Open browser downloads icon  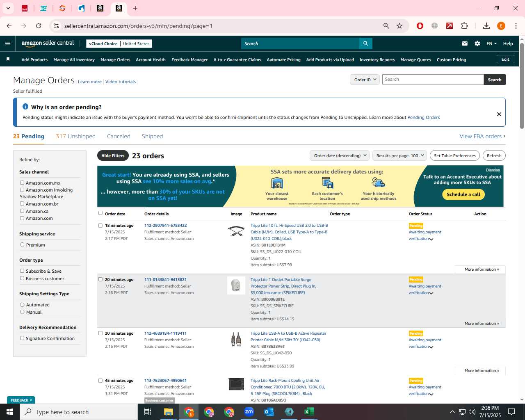[486, 26]
